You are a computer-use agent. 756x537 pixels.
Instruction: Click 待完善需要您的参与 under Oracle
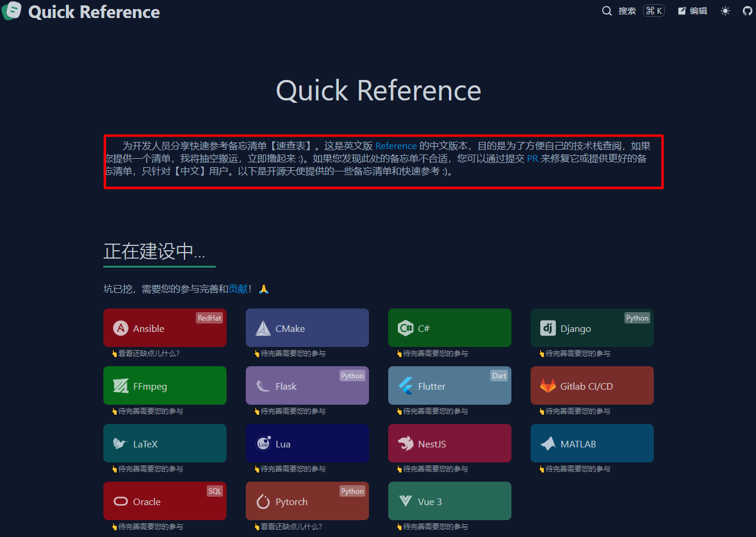click(150, 527)
